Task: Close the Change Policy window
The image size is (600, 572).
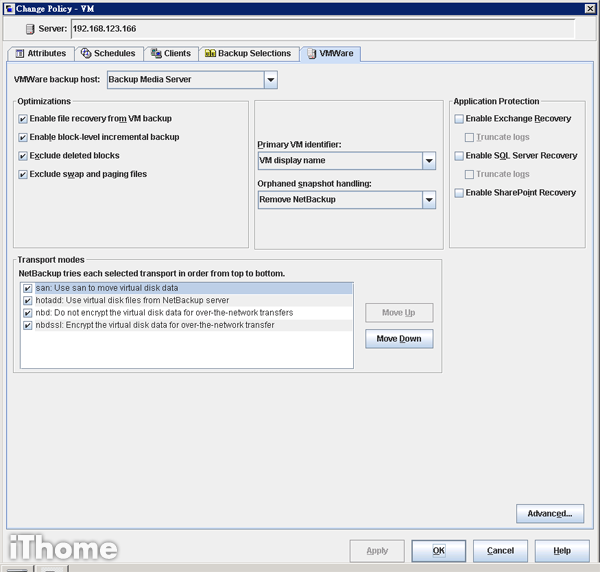Action: [x=590, y=8]
